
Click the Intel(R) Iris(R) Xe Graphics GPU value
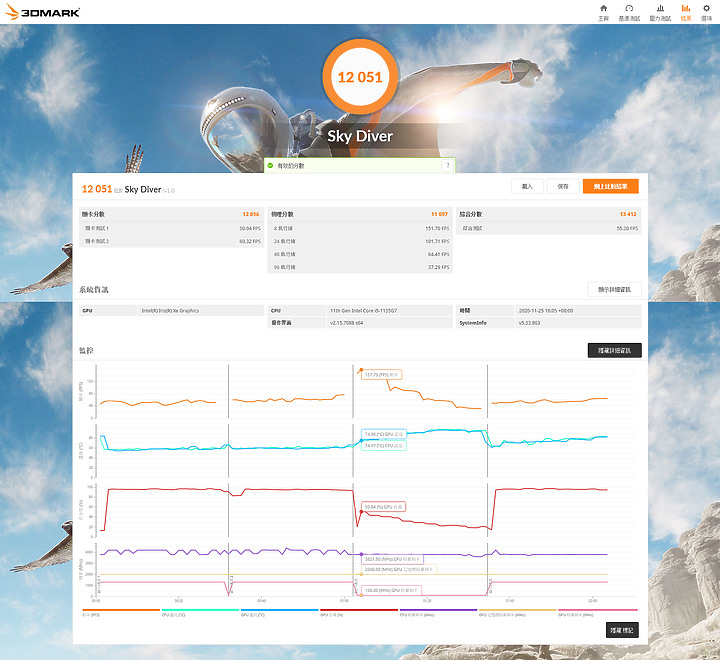pyautogui.click(x=170, y=310)
